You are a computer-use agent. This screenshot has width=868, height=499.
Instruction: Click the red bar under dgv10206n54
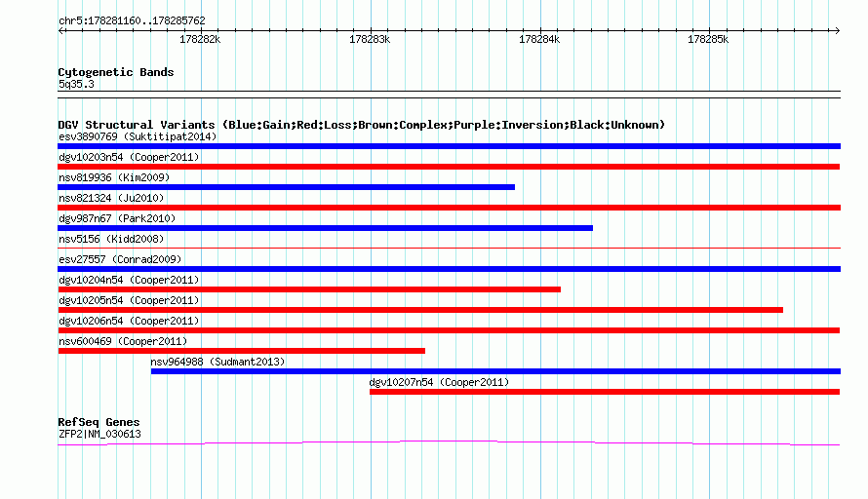(449, 330)
